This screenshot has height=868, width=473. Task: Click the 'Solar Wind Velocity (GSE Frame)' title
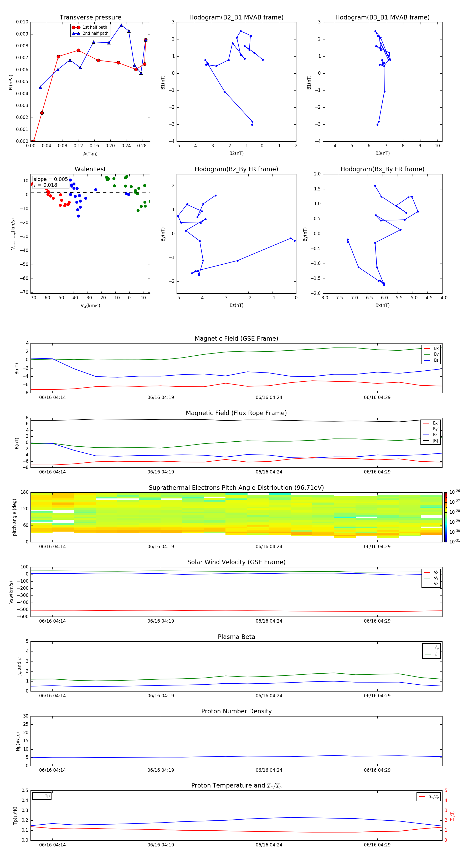tap(236, 562)
